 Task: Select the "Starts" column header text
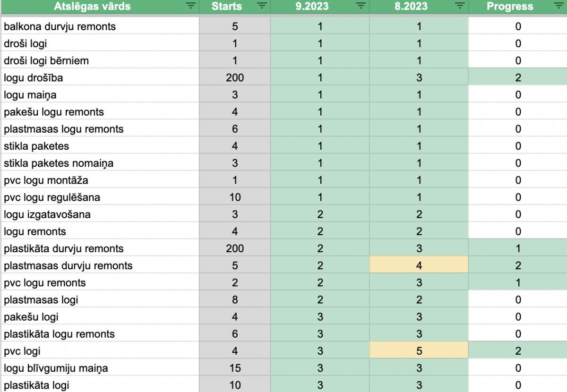[227, 7]
